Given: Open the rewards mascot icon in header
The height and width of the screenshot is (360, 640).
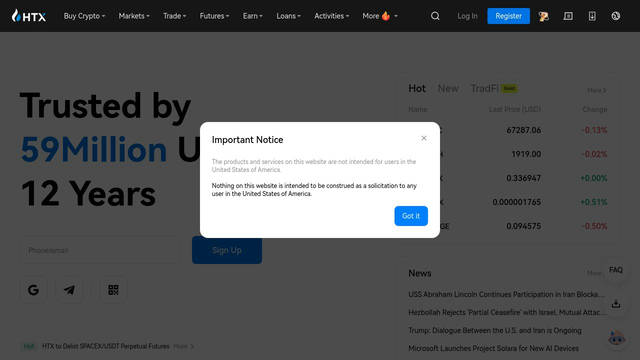Looking at the screenshot, I should (543, 16).
